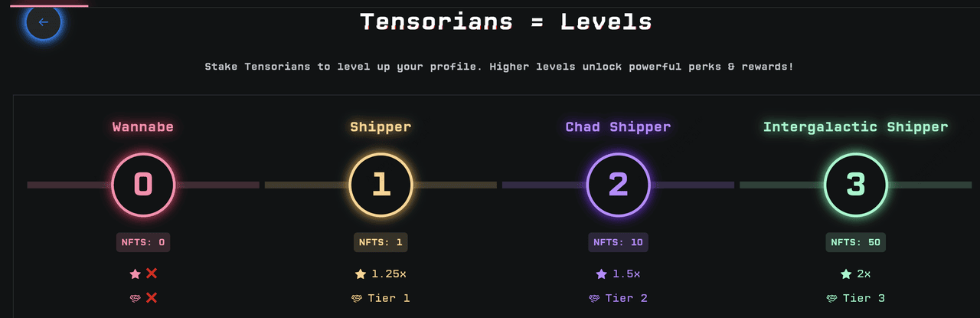Choose the level 2 Chad Shipper circle
980x318 pixels.
(618, 185)
